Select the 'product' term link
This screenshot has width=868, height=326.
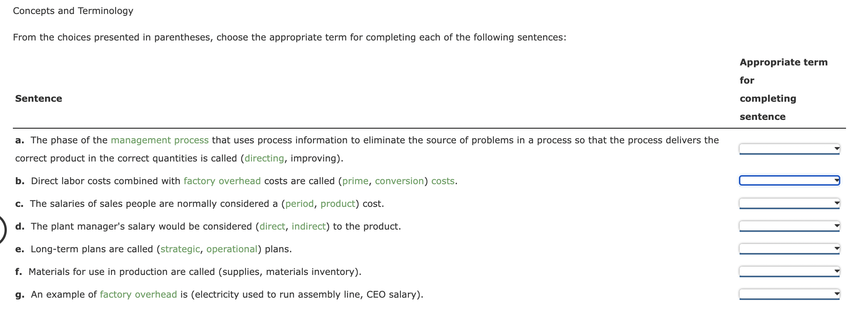(x=338, y=203)
